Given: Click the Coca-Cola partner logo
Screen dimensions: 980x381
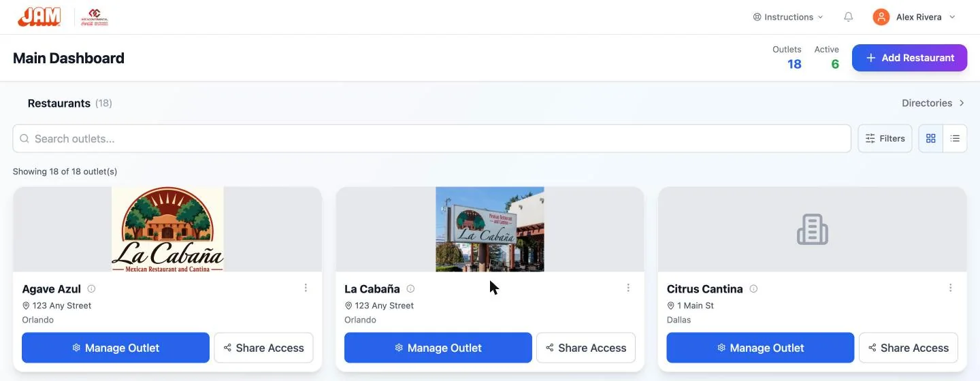Looking at the screenshot, I should click(x=95, y=17).
